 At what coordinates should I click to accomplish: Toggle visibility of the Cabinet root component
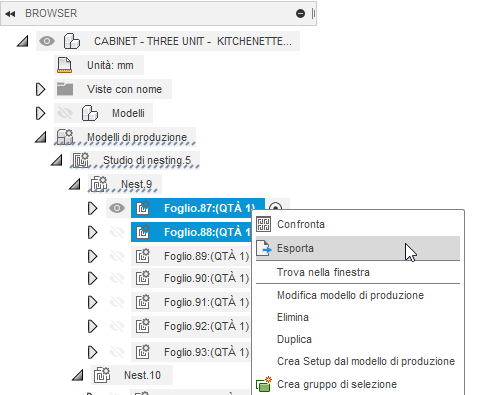[x=47, y=41]
